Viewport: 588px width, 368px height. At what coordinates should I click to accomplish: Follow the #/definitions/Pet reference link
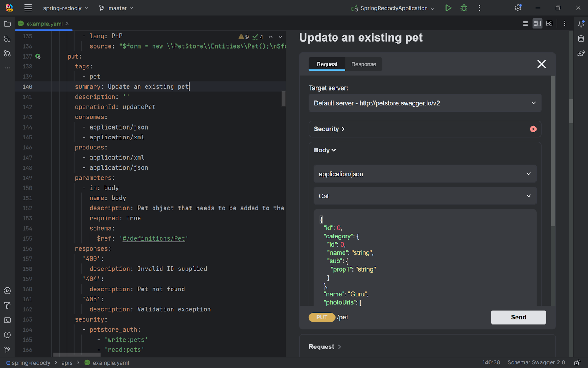154,238
